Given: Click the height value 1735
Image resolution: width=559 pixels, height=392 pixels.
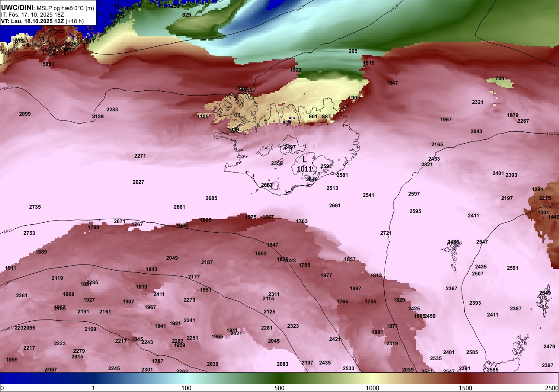Looking at the screenshot, I should 370,302.
